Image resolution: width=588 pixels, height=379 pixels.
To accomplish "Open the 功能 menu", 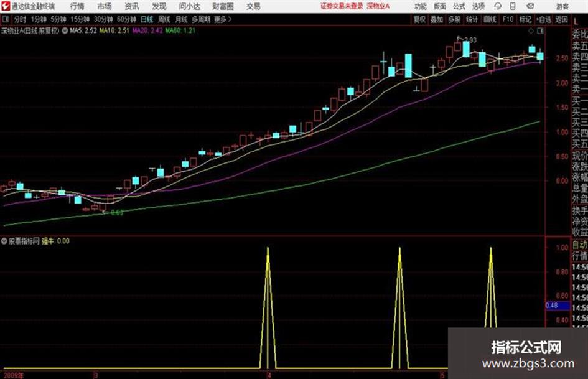I will pos(421,6).
